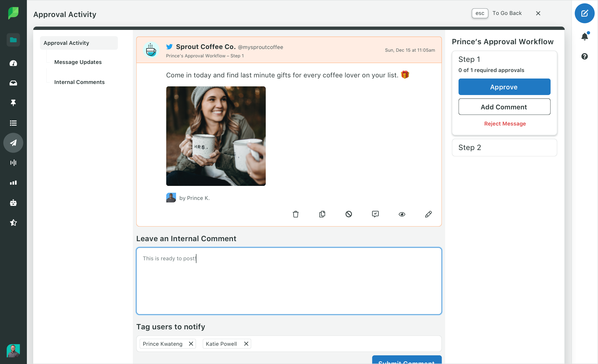Click the Approve button in Step 1
This screenshot has width=598, height=364.
point(504,87)
